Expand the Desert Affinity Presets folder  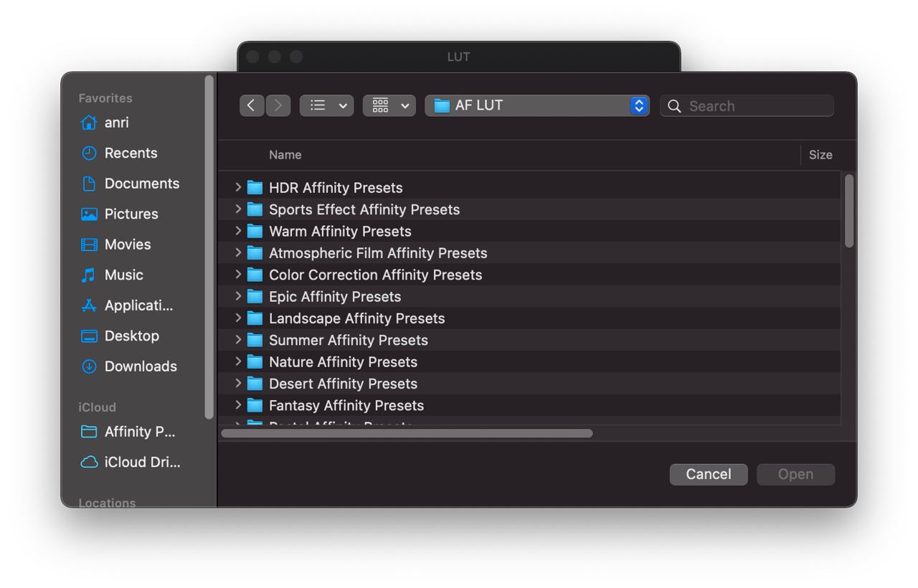tap(238, 383)
